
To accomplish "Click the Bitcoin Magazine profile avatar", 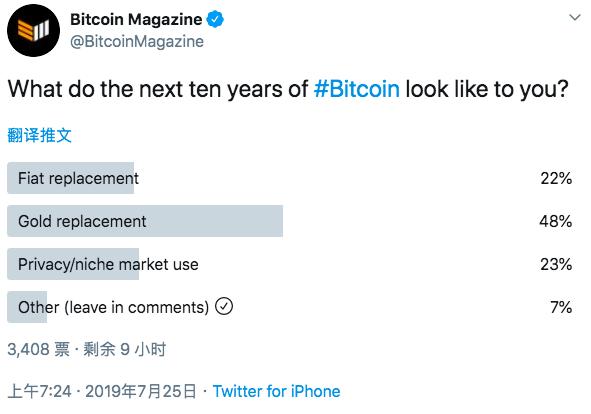I will click(x=33, y=31).
